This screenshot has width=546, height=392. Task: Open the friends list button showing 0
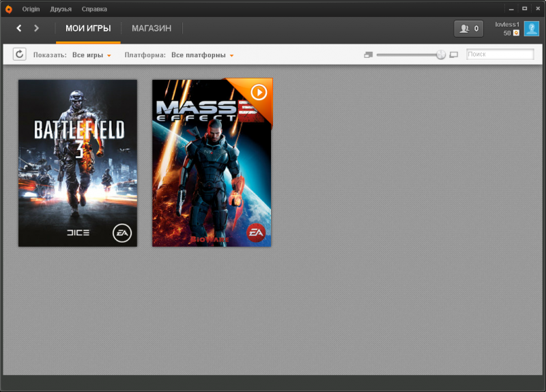click(468, 29)
